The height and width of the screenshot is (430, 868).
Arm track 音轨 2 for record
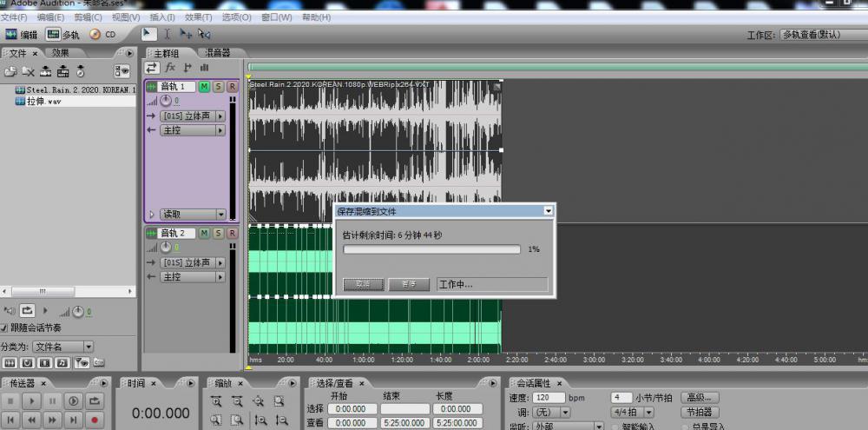click(233, 234)
